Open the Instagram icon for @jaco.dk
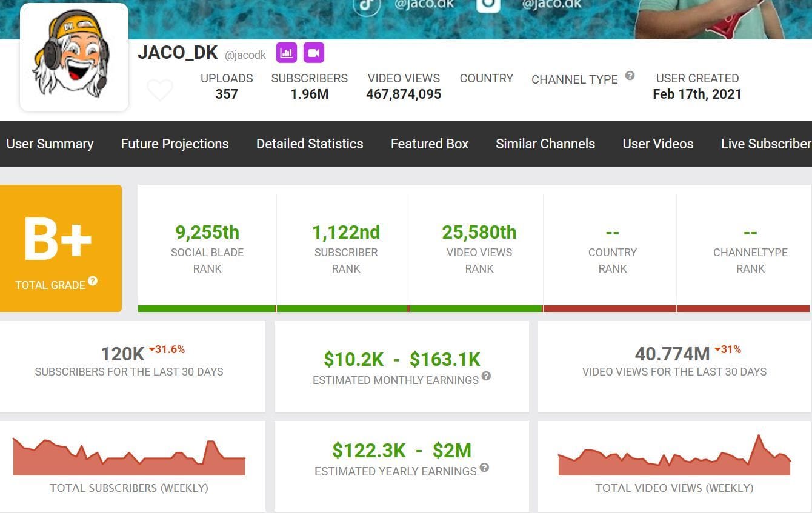Screen dimensions: 812x513 489,6
